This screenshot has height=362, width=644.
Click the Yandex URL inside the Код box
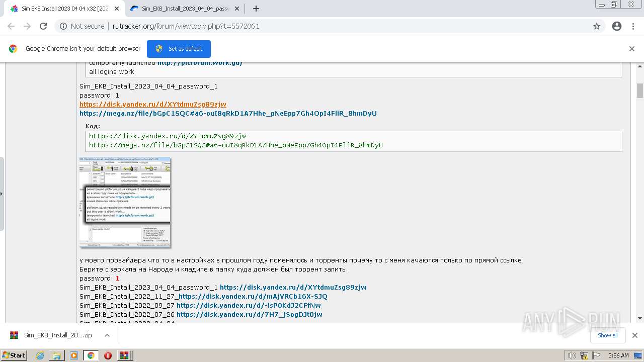pos(168,136)
